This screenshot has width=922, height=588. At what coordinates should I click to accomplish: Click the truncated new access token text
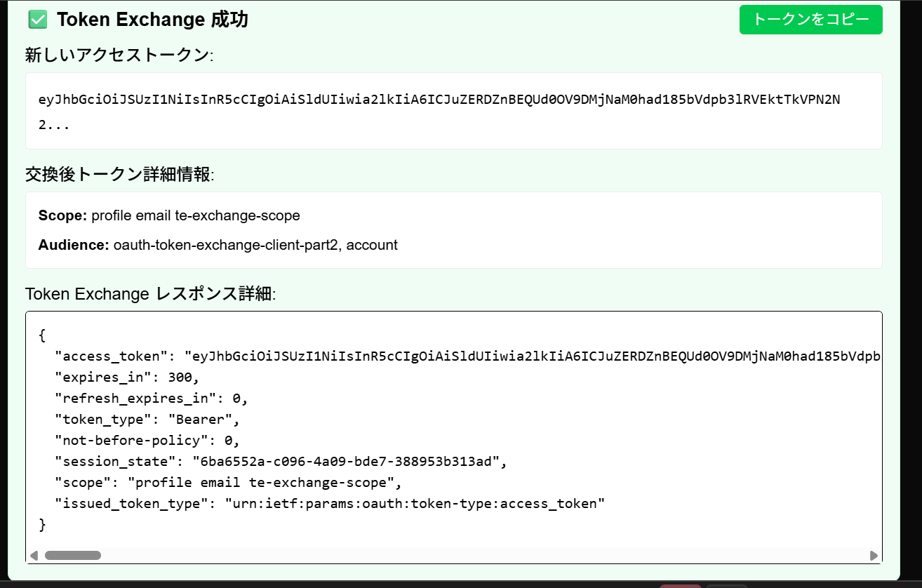[439, 99]
